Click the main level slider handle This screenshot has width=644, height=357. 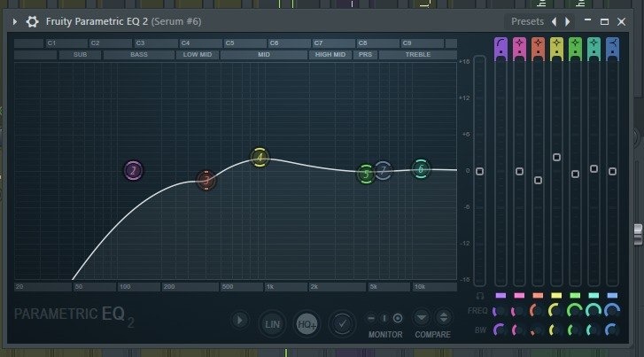tap(479, 171)
